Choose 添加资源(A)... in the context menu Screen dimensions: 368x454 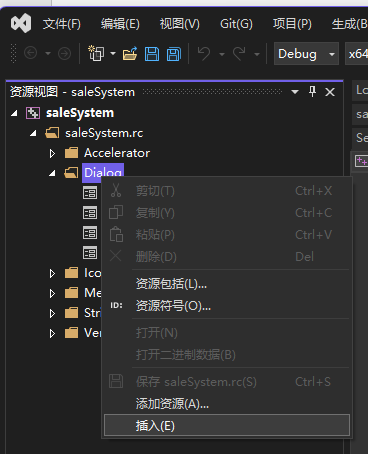[227, 404]
